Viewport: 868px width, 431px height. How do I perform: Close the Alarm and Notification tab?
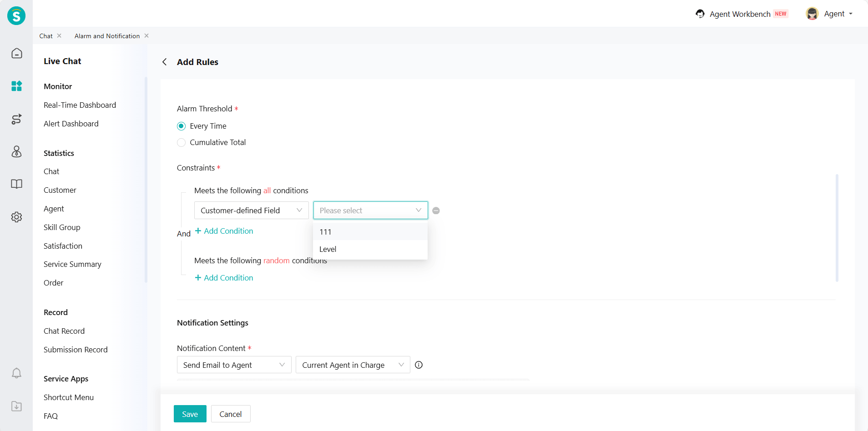[146, 36]
